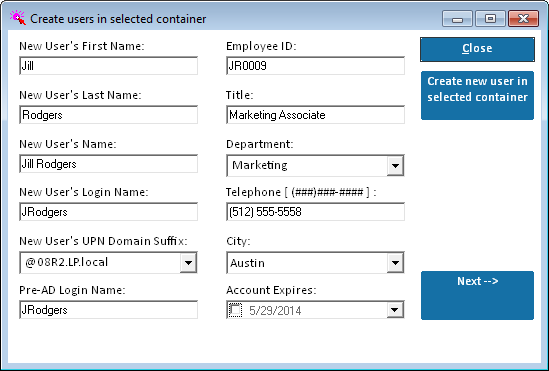Open the Account Expires date picker arrow
549x371 pixels.
coord(395,310)
